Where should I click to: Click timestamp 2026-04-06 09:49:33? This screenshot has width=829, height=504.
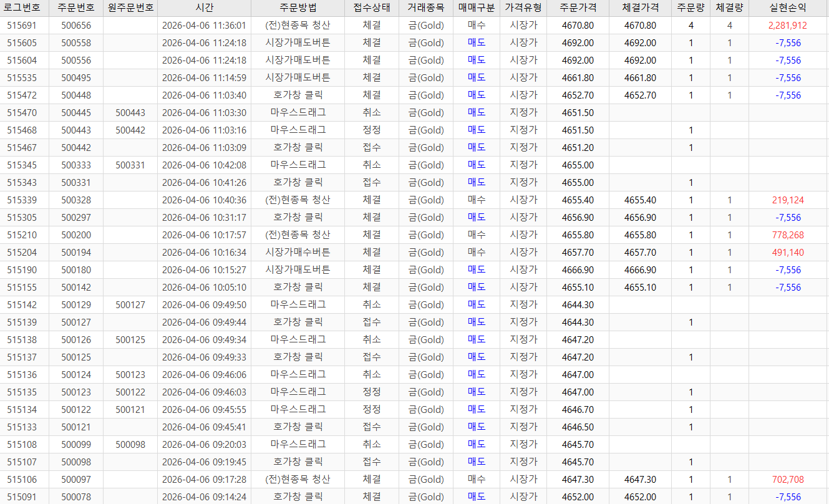pyautogui.click(x=204, y=357)
